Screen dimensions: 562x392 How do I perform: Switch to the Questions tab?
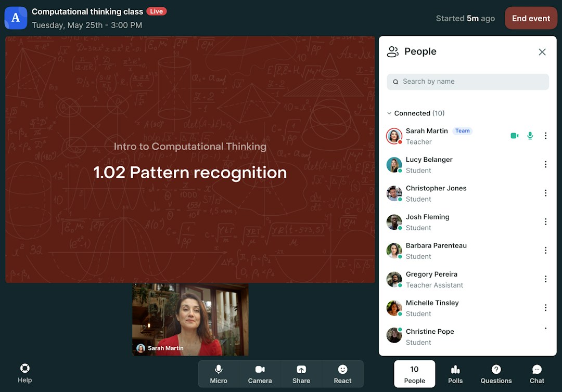click(x=496, y=374)
